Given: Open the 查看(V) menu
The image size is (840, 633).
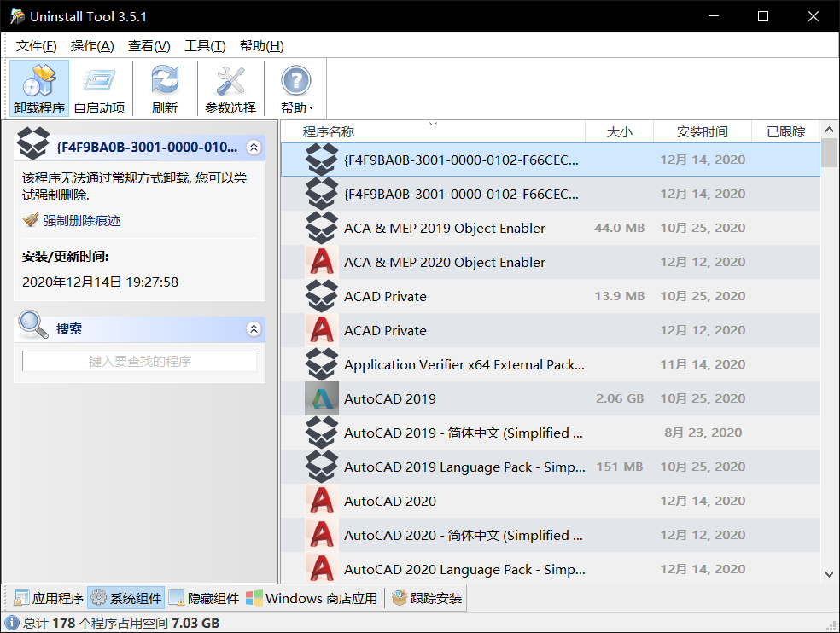Looking at the screenshot, I should pos(149,46).
